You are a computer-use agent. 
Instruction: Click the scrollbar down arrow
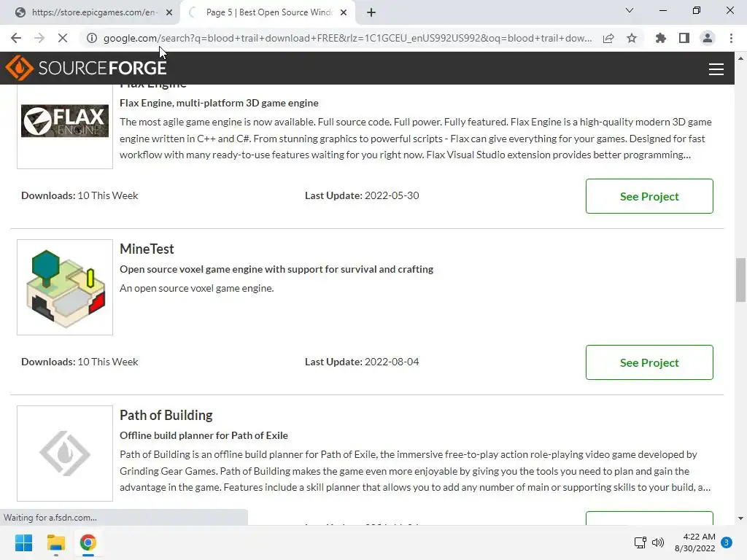pos(740,518)
